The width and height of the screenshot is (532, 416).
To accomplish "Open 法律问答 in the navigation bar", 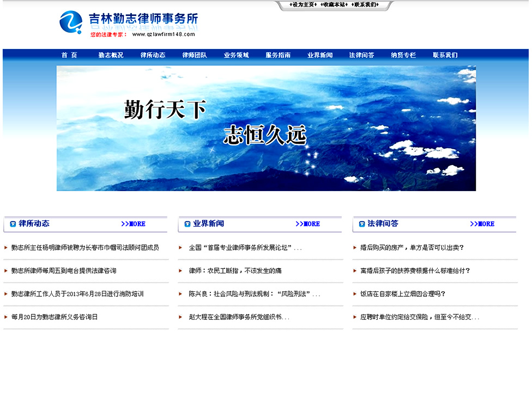I will 362,55.
